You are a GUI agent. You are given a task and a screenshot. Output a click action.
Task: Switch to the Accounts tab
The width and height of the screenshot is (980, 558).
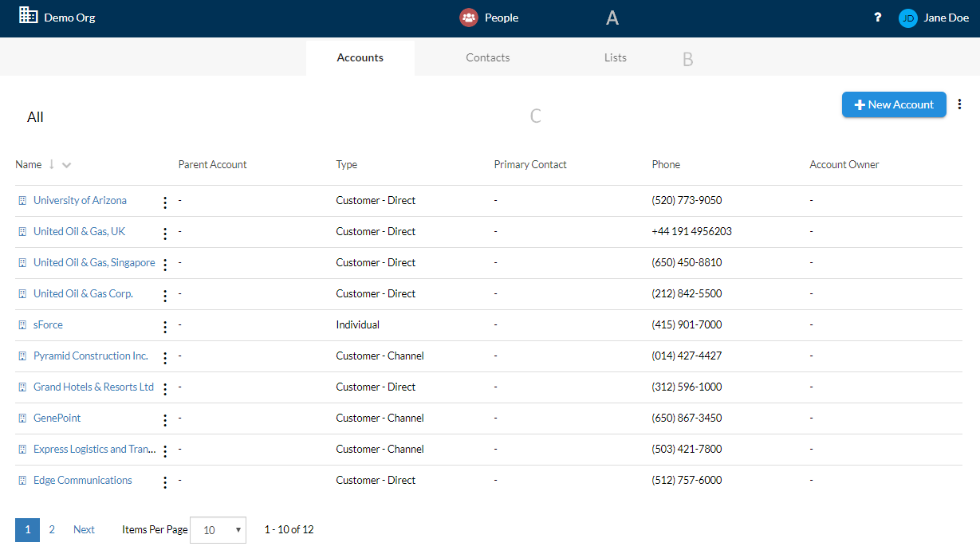(x=360, y=57)
